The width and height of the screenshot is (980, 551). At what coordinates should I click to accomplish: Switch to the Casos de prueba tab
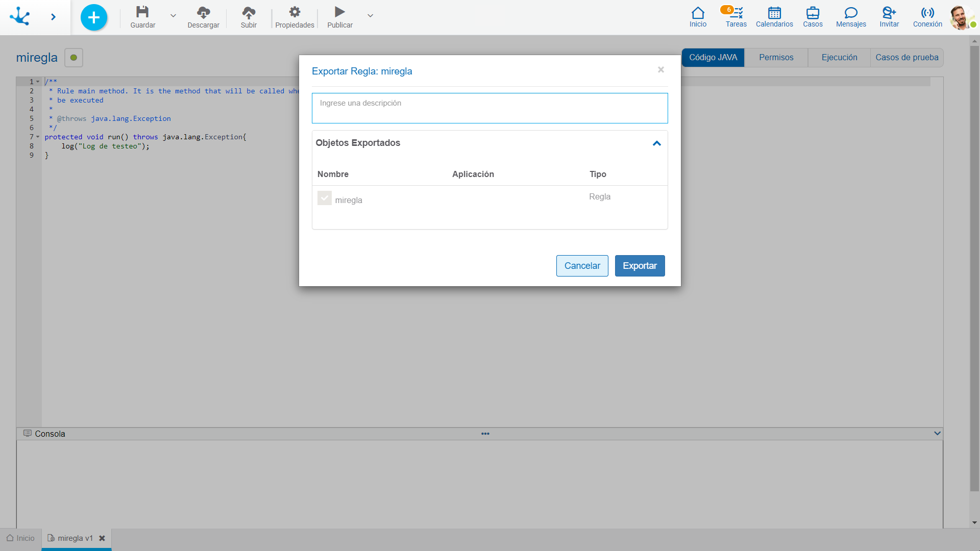pos(908,57)
